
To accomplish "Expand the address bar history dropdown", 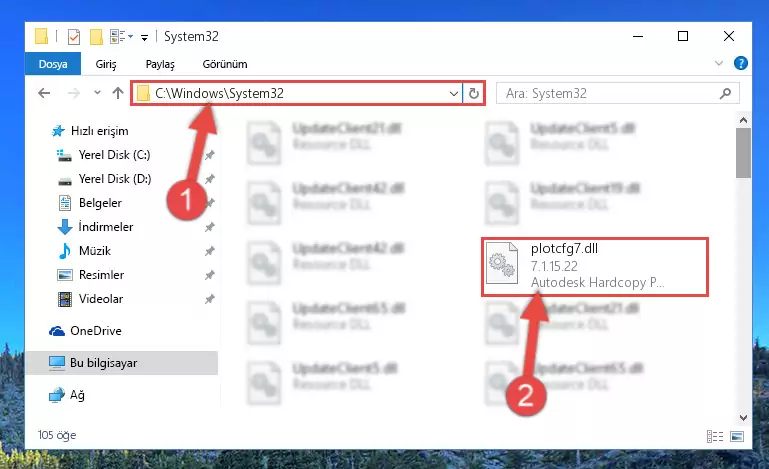I will tap(454, 93).
